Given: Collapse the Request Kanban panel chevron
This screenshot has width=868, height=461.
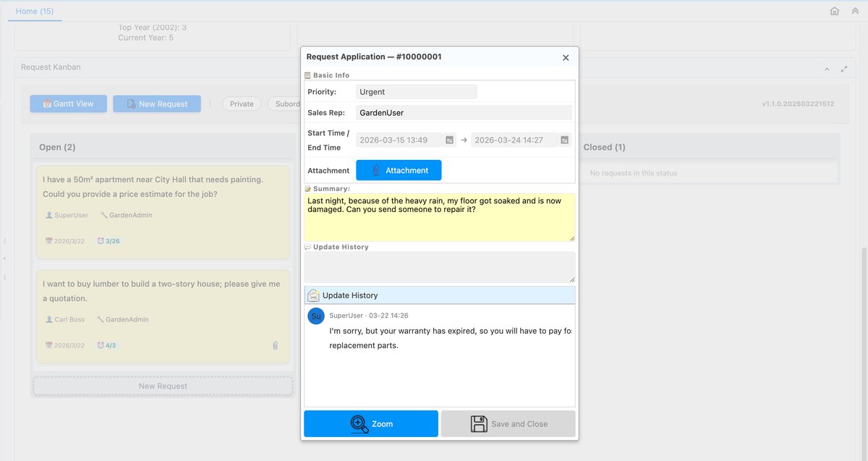Looking at the screenshot, I should (827, 69).
